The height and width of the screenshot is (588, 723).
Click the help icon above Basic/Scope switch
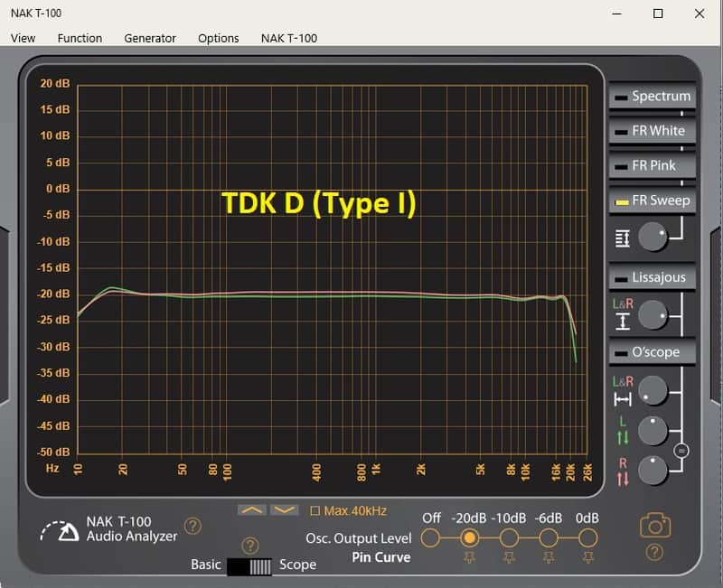click(x=251, y=546)
